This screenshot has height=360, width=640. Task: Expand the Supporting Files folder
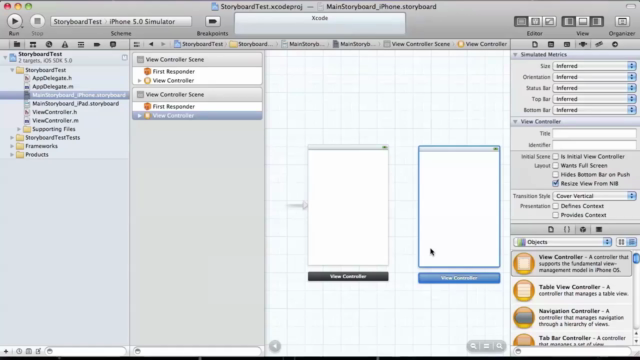coord(19,129)
